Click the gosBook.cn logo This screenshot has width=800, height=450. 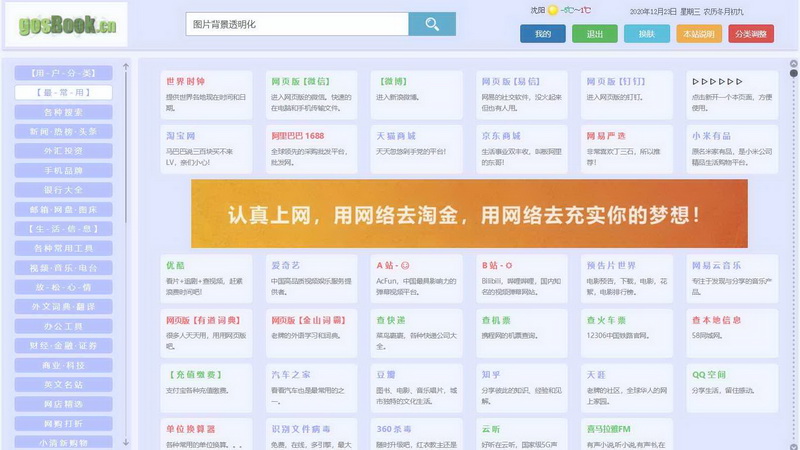(59, 26)
